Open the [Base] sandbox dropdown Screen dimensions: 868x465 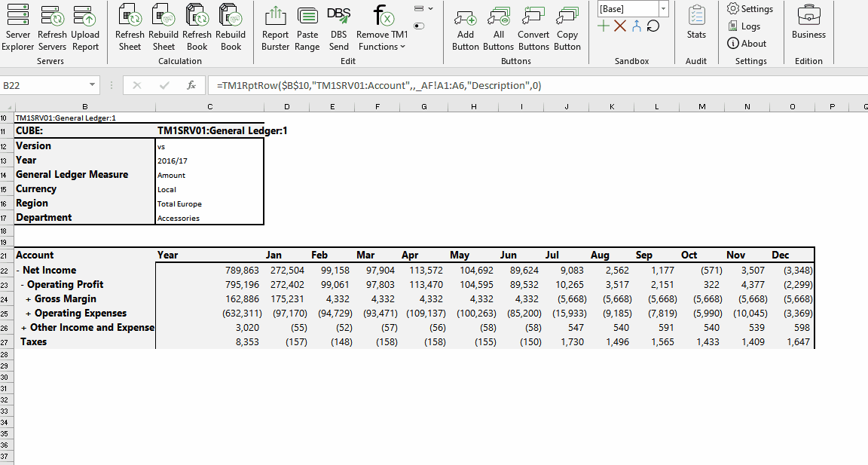[x=663, y=9]
